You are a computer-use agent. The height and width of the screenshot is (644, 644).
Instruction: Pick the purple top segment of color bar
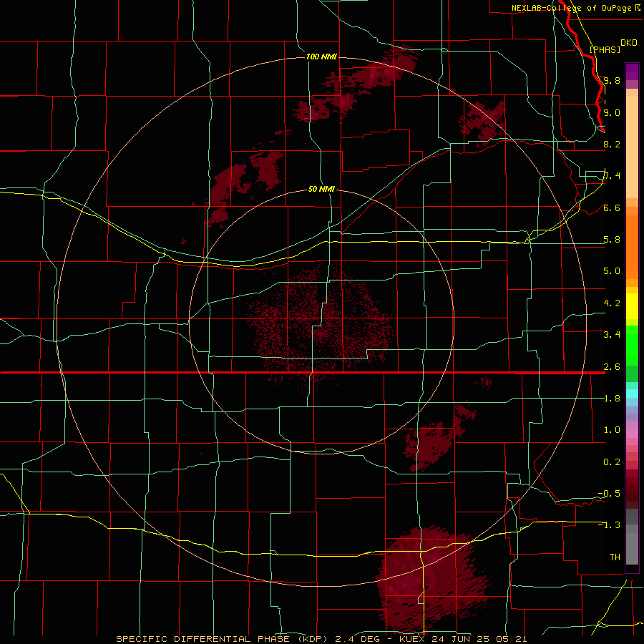632,72
